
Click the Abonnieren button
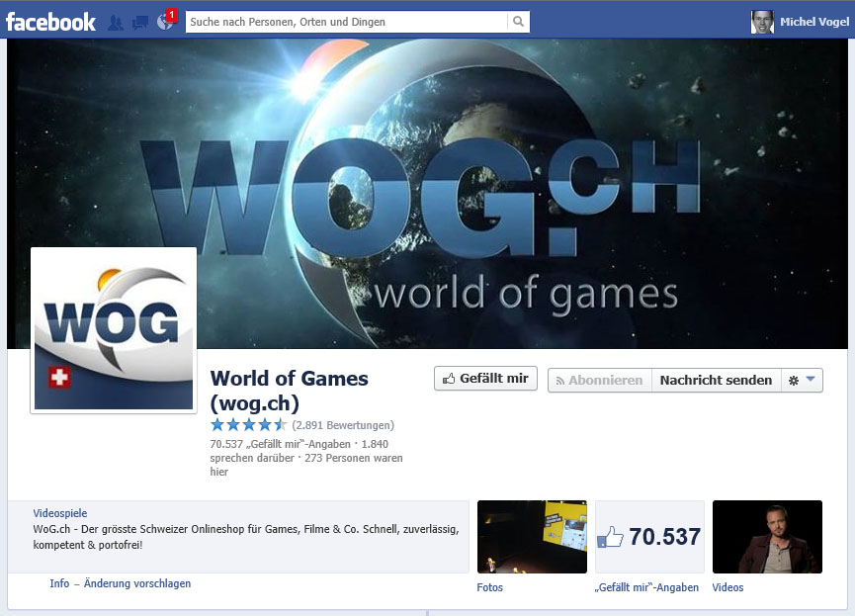(600, 381)
